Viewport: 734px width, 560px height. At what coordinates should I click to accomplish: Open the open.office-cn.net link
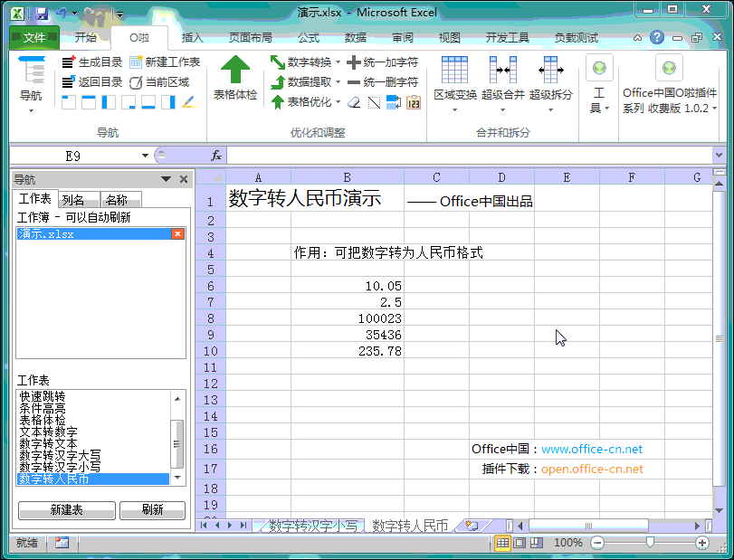point(592,470)
